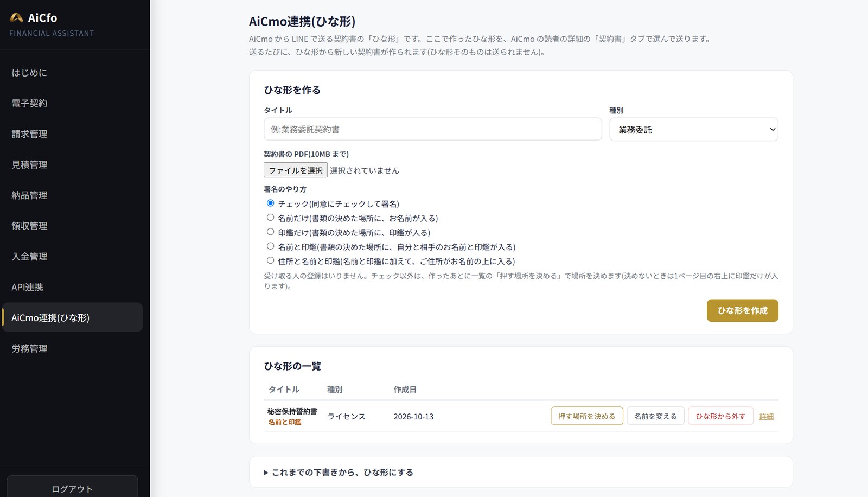Click the ひな形を作成 button

click(x=742, y=310)
